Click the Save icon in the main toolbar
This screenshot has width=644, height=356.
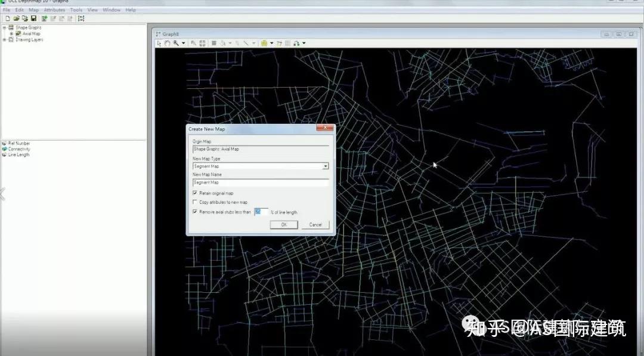[x=33, y=18]
